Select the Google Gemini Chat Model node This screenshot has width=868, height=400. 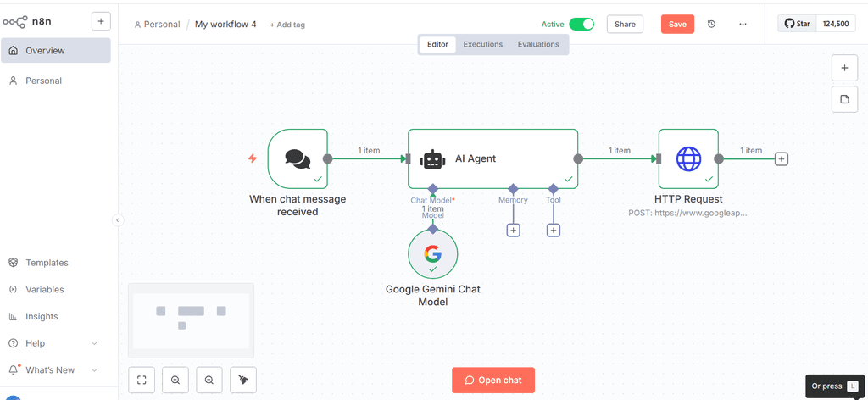tap(433, 254)
